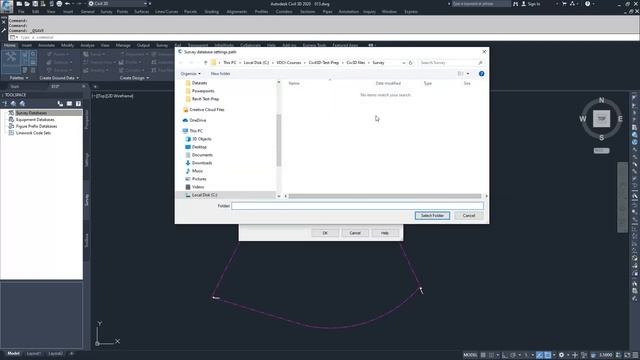
Task: Click Help in the background dialog
Action: [384, 233]
